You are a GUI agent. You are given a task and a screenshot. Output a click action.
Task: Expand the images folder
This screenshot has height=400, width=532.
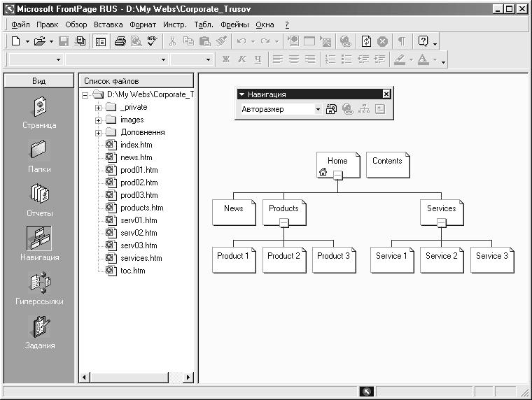98,120
